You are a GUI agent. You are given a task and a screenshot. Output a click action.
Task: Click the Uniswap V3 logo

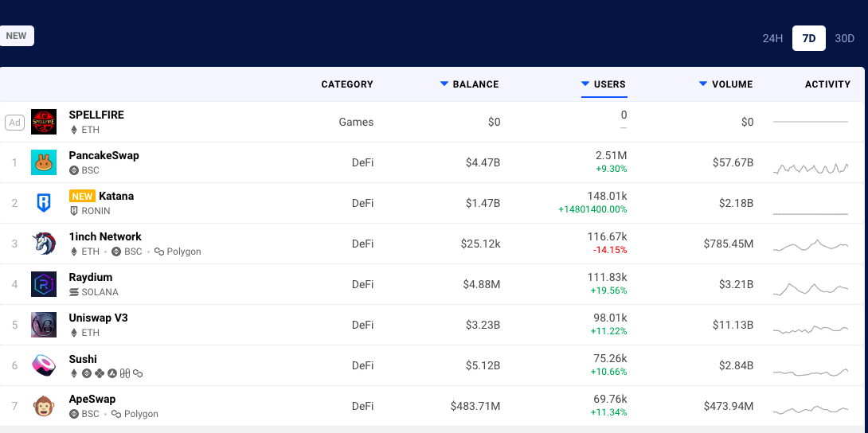(44, 325)
